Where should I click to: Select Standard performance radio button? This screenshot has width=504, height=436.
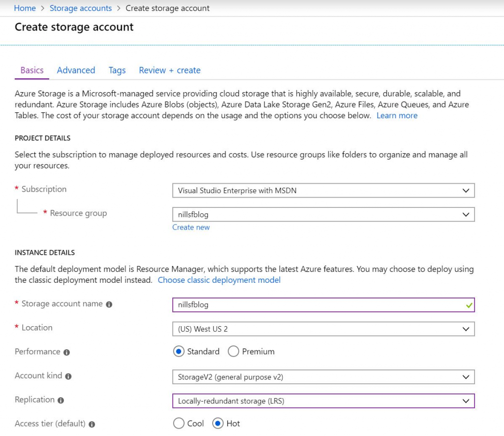coord(179,351)
